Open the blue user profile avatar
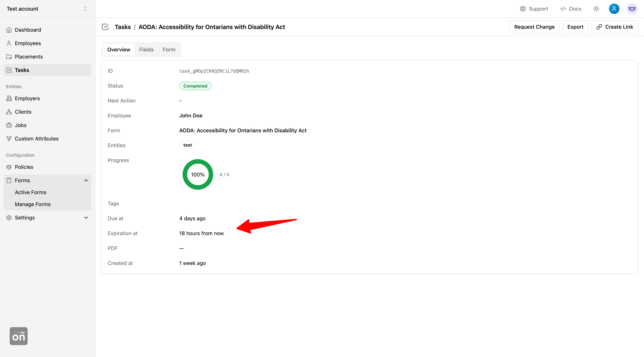 [x=614, y=9]
